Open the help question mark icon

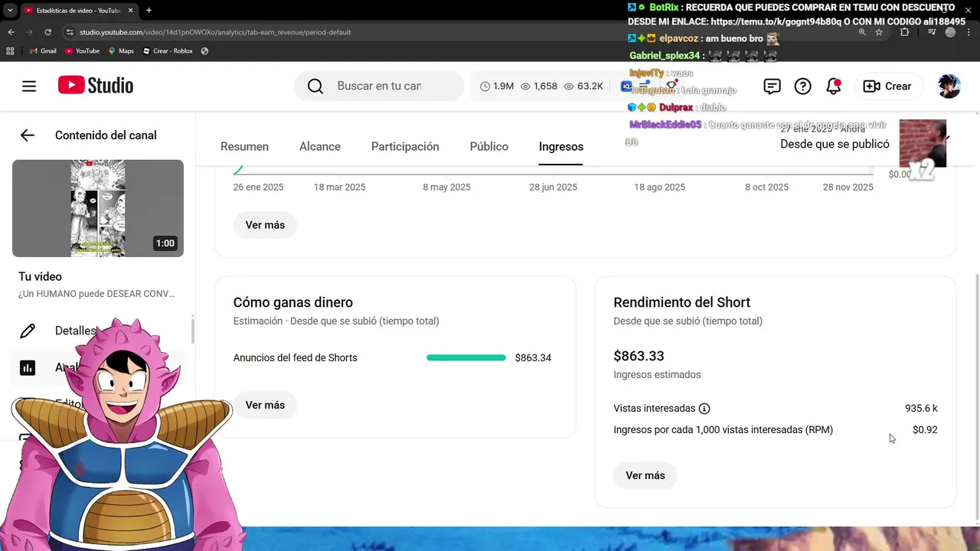click(802, 86)
